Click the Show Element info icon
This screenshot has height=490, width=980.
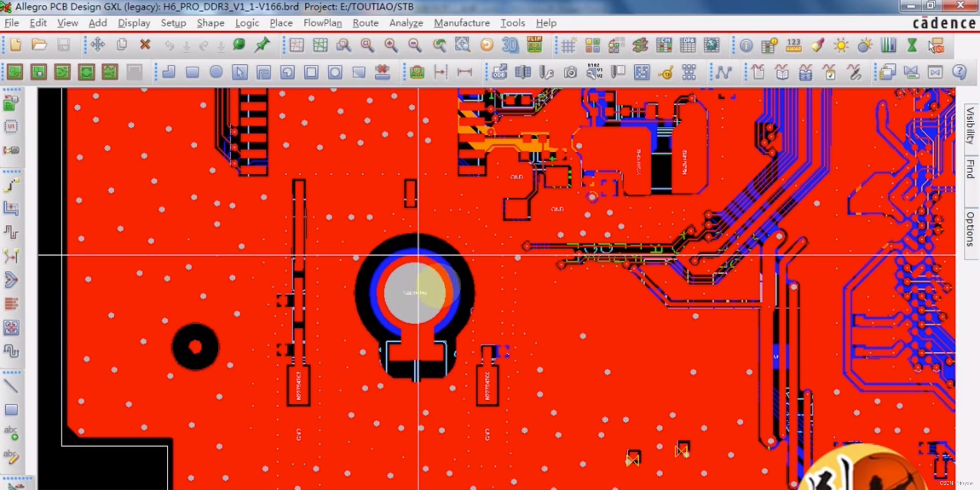click(x=746, y=45)
